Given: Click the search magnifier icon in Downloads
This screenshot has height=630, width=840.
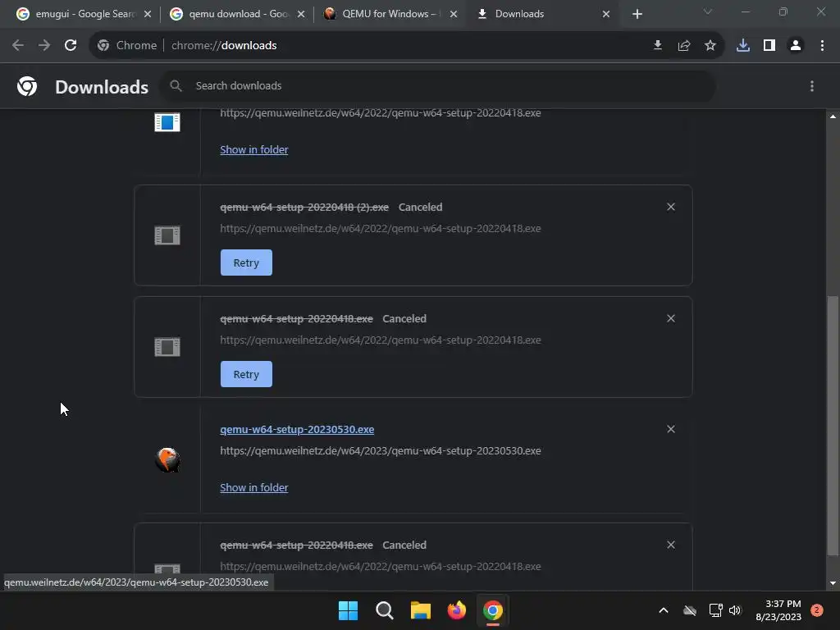Looking at the screenshot, I should coord(176,85).
